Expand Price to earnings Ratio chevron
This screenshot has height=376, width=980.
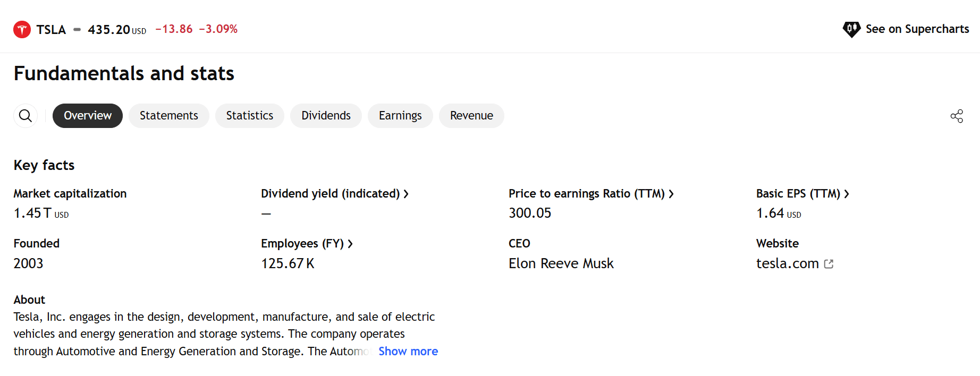[x=671, y=194]
